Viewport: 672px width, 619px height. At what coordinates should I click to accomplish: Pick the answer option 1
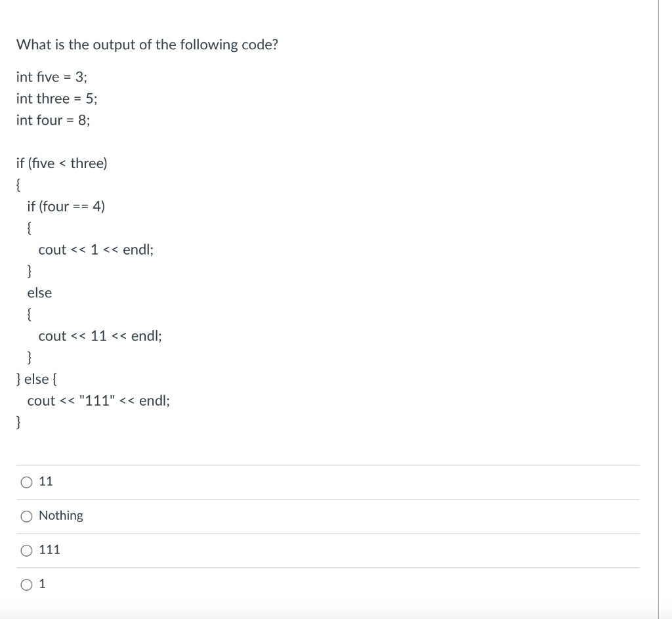click(26, 584)
